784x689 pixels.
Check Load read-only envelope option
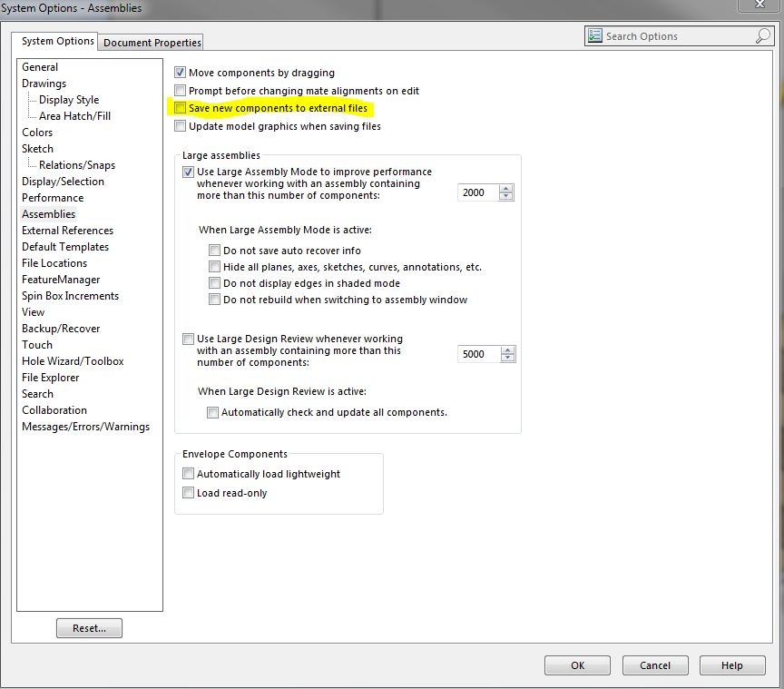[188, 493]
